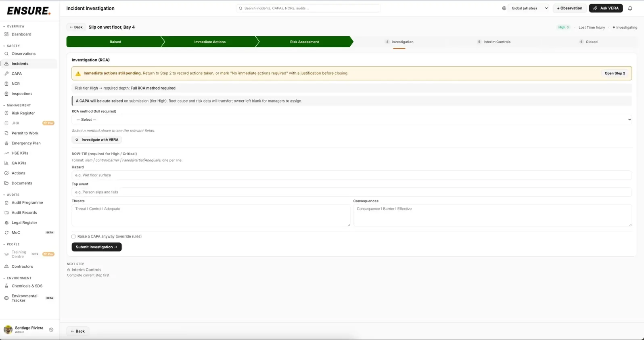Screen dimensions: 644x340
Task: Click the Risk Register shield icon
Action: tap(6, 113)
